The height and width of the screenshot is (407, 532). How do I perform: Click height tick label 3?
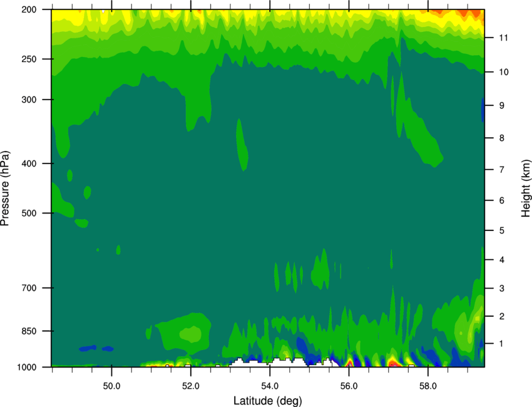point(502,289)
